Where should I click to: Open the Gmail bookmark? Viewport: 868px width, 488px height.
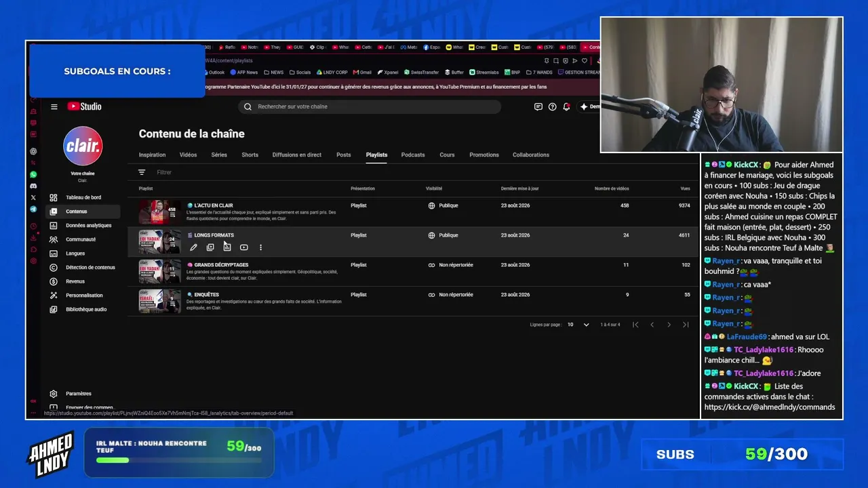(x=362, y=73)
